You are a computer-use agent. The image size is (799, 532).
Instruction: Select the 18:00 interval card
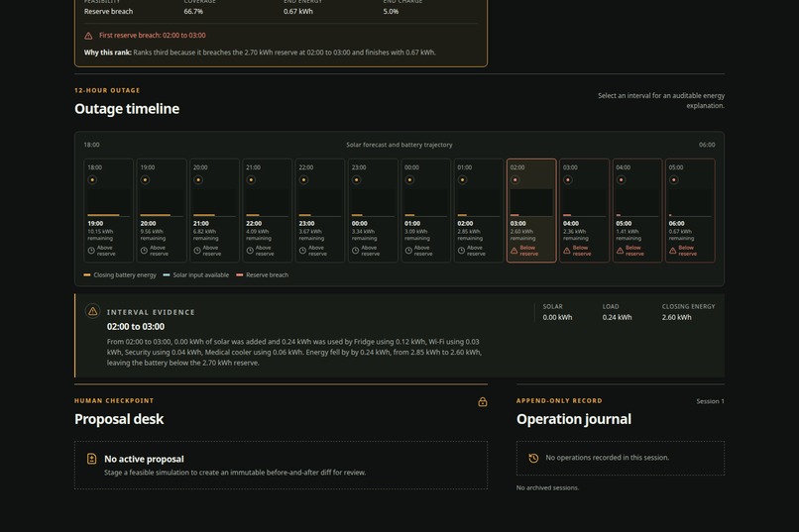click(108, 211)
